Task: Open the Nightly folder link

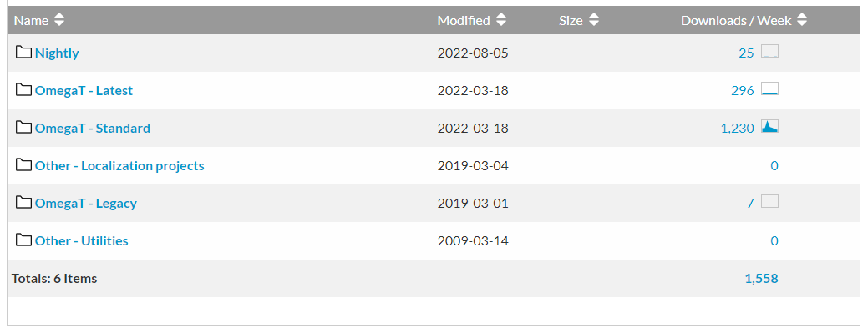Action: [57, 53]
